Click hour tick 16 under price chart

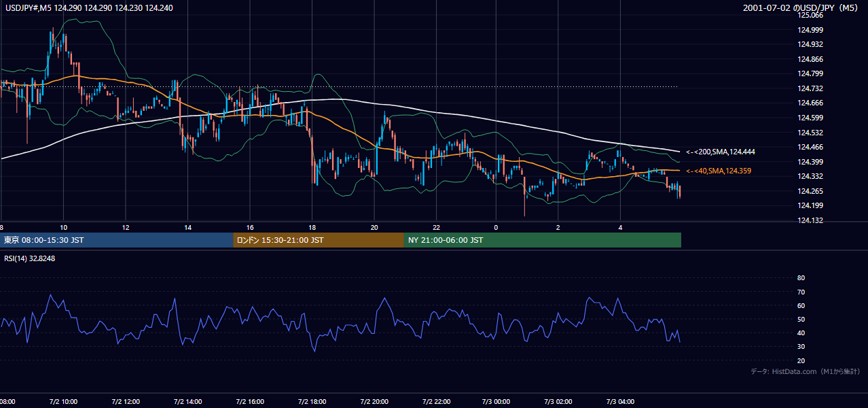coord(250,227)
